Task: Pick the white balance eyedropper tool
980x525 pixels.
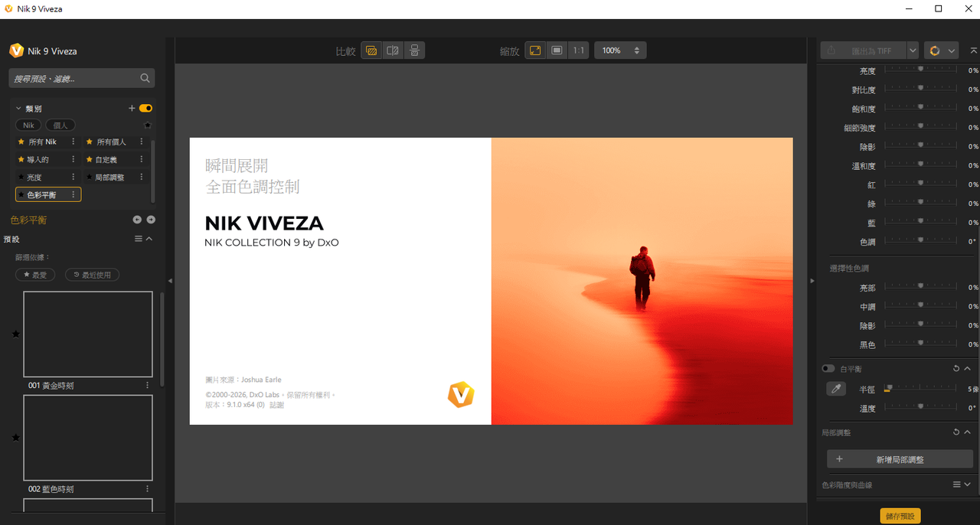Action: [836, 389]
